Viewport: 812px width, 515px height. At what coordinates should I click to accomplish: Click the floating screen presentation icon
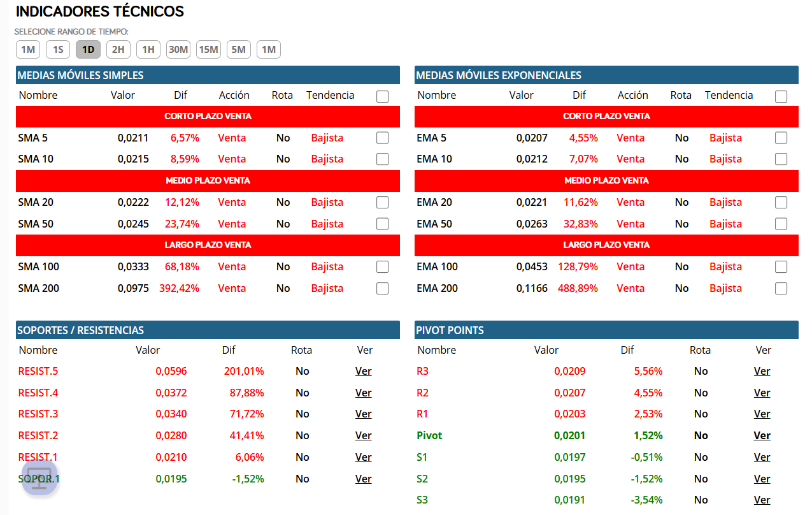pos(39,477)
